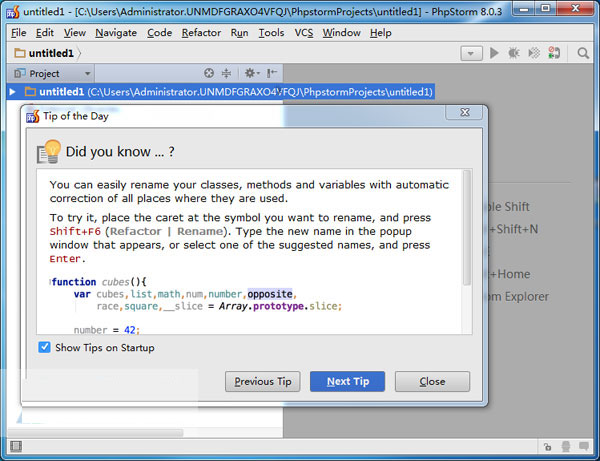Click the tip text vertical scrollbar
The width and height of the screenshot is (600, 461).
466,228
